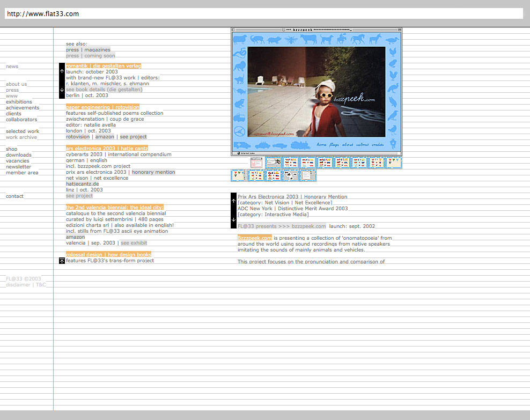
Task: Click the main bzzzpeek child photo
Action: click(316, 92)
